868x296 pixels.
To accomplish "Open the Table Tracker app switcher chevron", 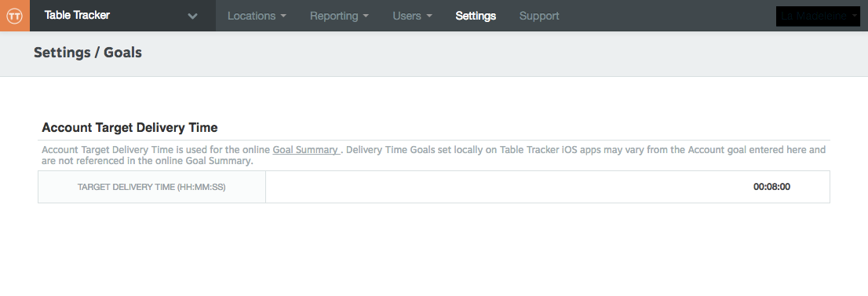I will [x=192, y=16].
